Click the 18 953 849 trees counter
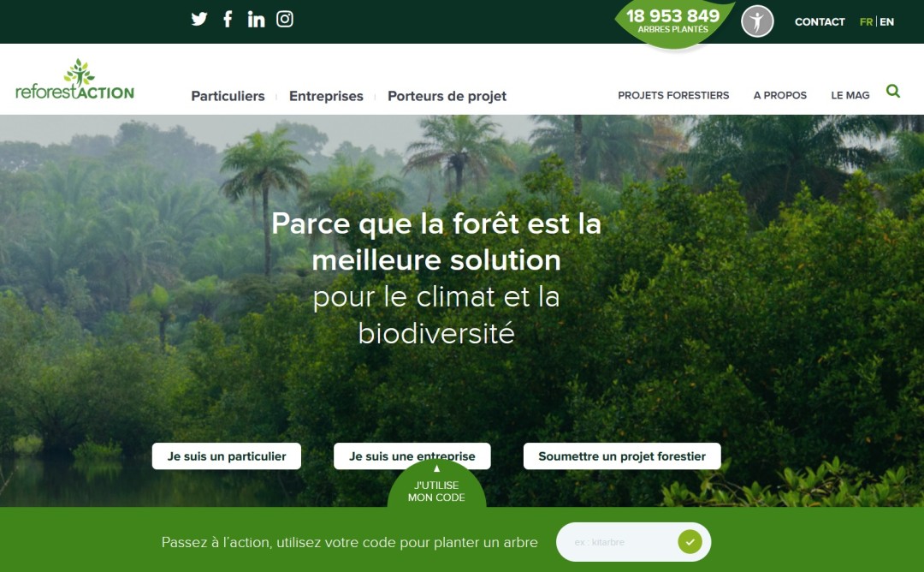The width and height of the screenshot is (924, 572). tap(673, 21)
